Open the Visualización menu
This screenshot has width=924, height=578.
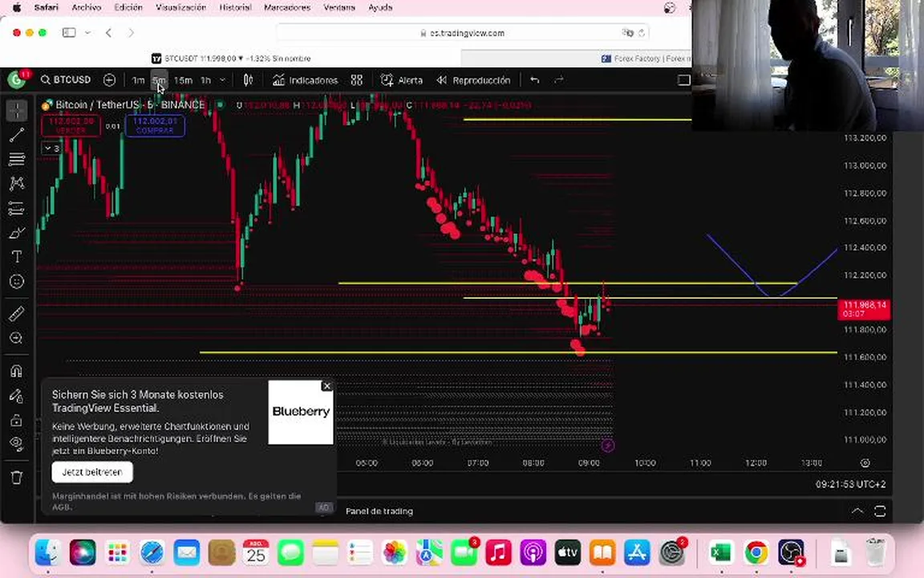[x=181, y=7]
